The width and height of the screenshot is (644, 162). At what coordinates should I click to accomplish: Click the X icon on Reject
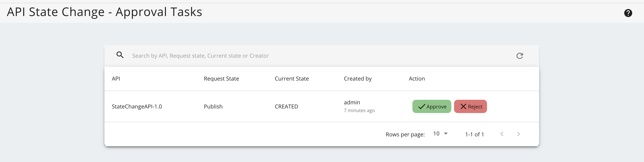[463, 107]
